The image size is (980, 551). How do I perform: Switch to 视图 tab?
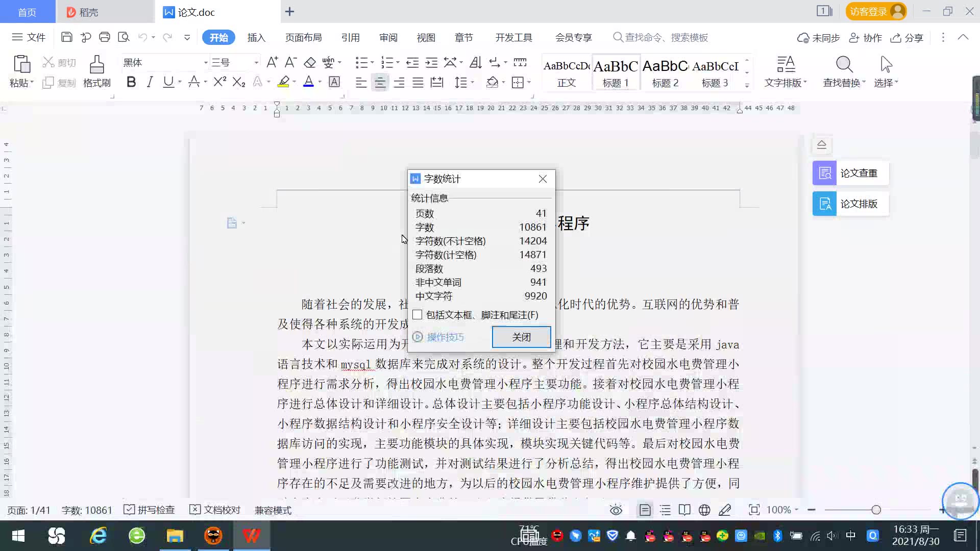pos(426,37)
